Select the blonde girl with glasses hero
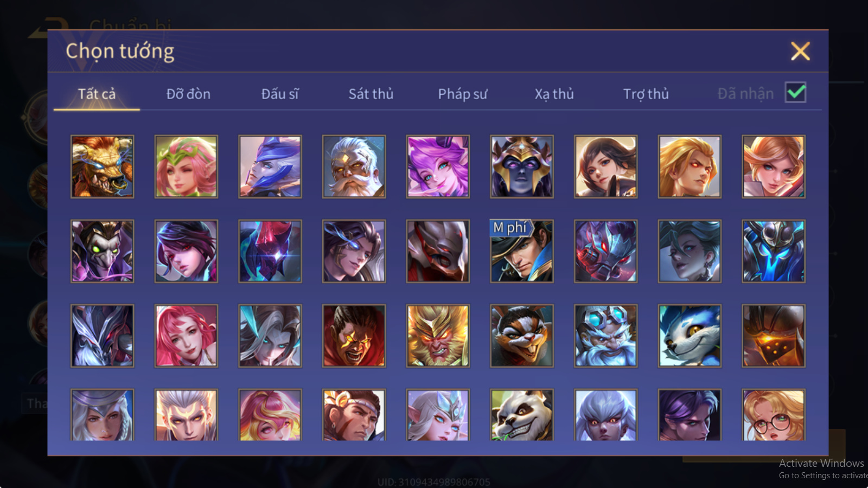This screenshot has height=488, width=868. (774, 415)
